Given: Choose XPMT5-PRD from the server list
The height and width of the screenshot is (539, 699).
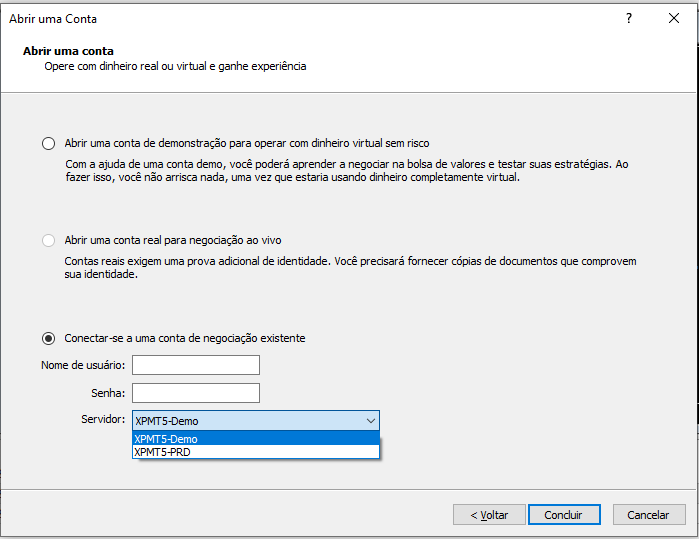Looking at the screenshot, I should click(x=255, y=452).
